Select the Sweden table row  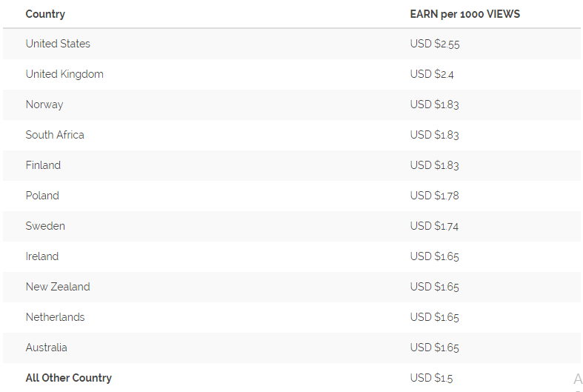[292, 226]
